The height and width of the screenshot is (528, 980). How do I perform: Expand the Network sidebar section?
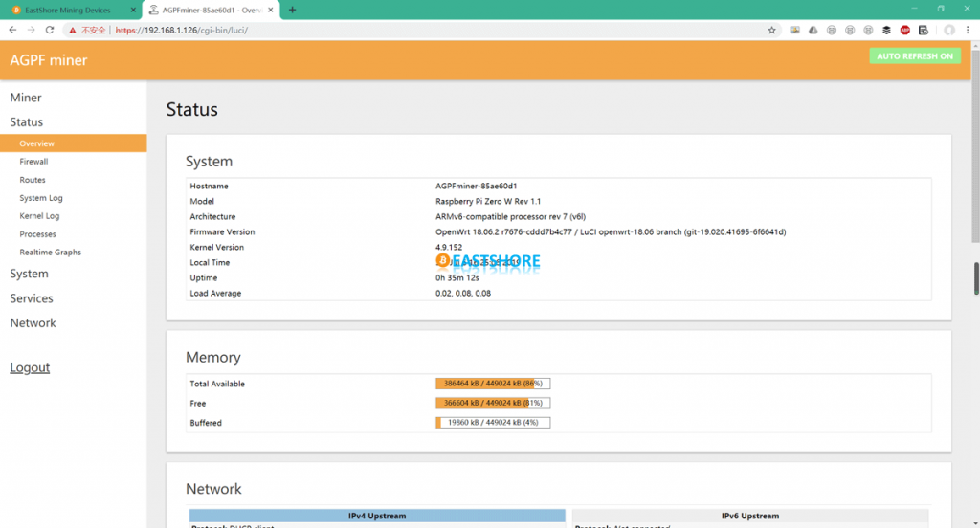33,323
